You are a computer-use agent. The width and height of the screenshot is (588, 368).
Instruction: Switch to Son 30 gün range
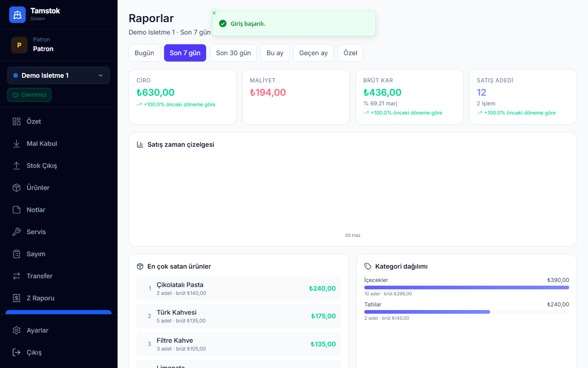point(233,53)
